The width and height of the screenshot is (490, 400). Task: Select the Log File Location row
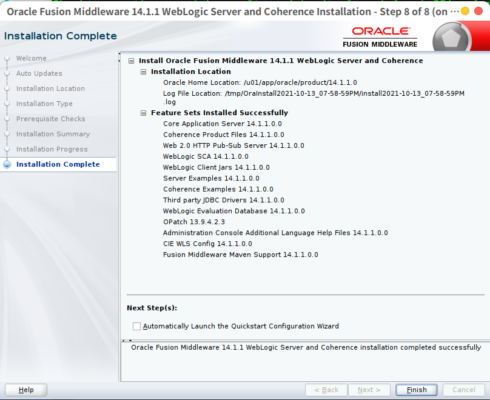314,98
